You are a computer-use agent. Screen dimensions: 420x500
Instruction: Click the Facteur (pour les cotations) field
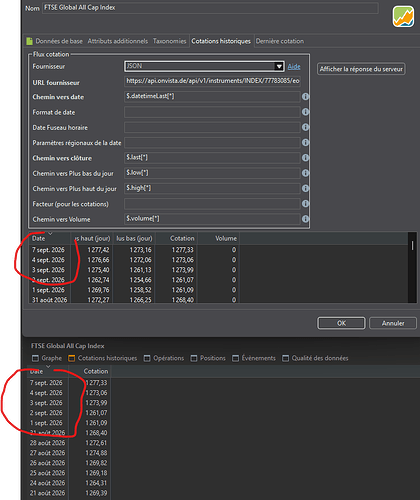(x=212, y=204)
